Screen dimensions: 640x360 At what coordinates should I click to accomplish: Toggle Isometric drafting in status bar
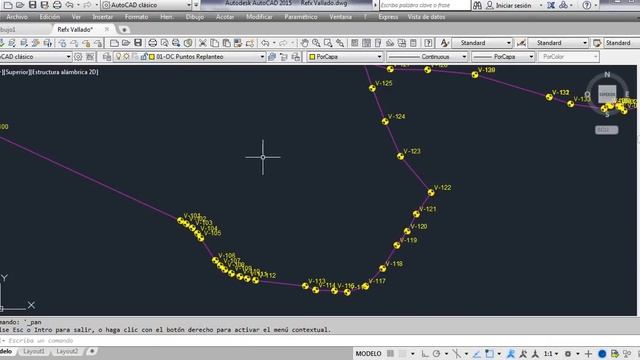[457, 353]
